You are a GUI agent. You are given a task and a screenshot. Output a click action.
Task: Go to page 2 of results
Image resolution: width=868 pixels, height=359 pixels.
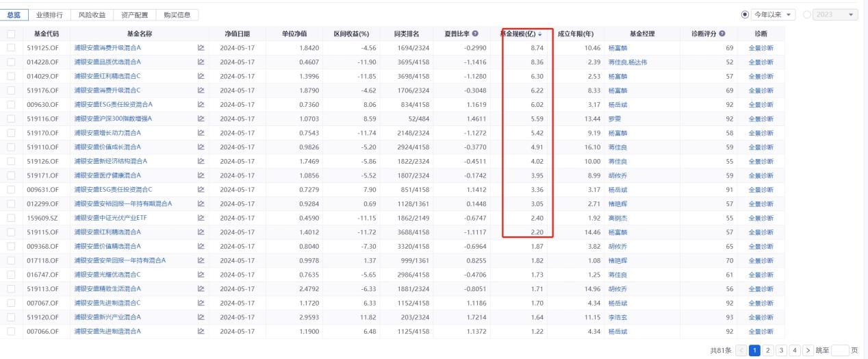pos(768,350)
